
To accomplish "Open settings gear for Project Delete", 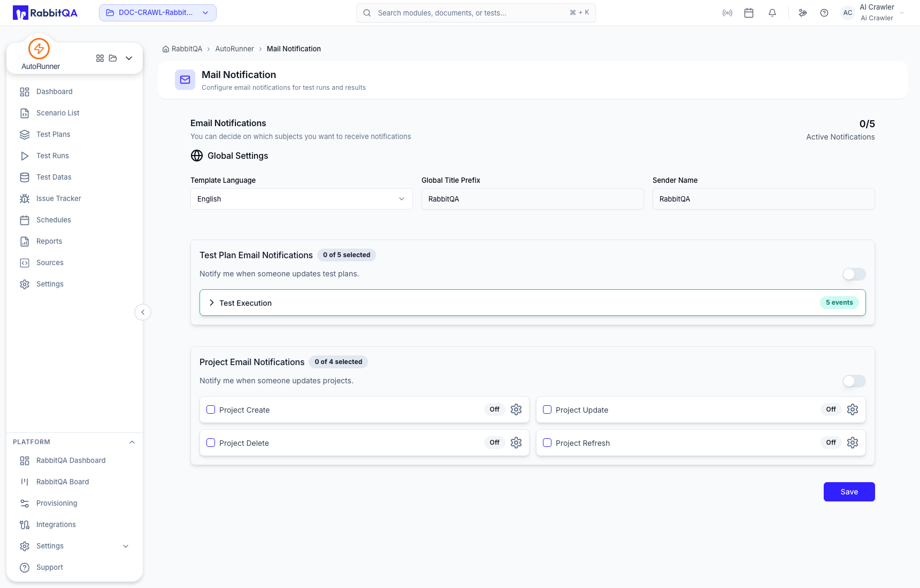I will [x=516, y=443].
